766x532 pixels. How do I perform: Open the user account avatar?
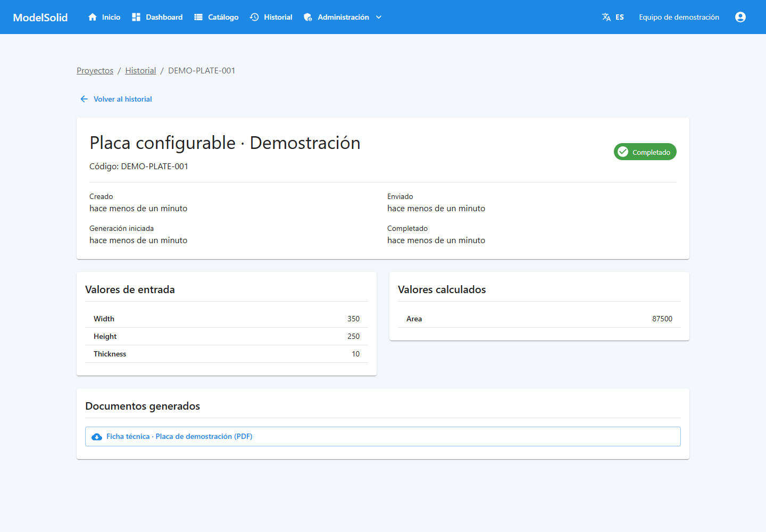(x=740, y=17)
